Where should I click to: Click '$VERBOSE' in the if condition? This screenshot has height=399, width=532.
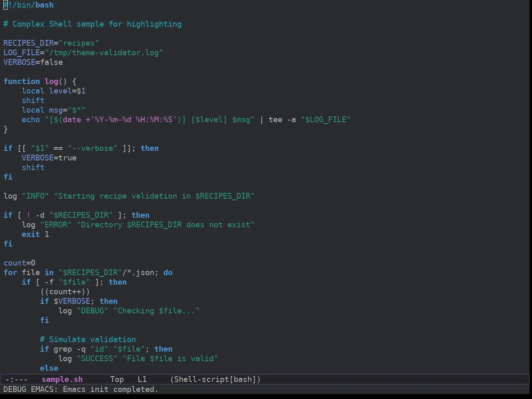pos(72,301)
